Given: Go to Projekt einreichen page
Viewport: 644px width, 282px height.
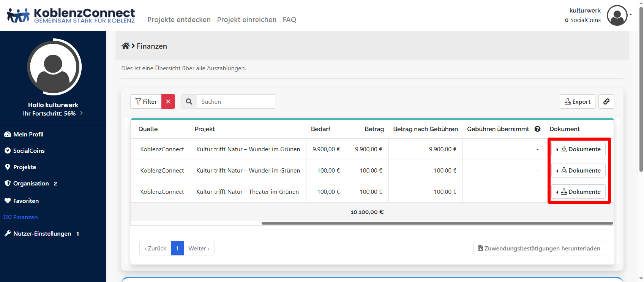Looking at the screenshot, I should 246,20.
